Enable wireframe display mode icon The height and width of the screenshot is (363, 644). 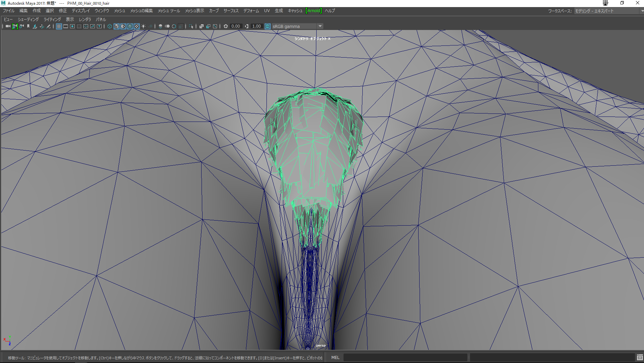pos(110,26)
